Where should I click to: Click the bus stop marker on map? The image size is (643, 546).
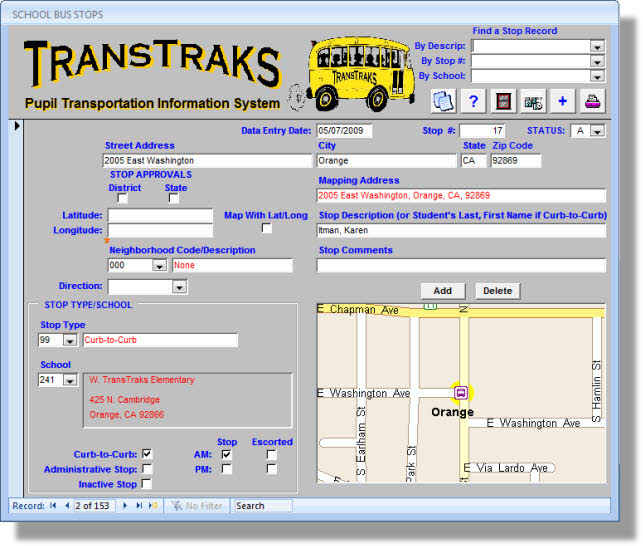[462, 392]
